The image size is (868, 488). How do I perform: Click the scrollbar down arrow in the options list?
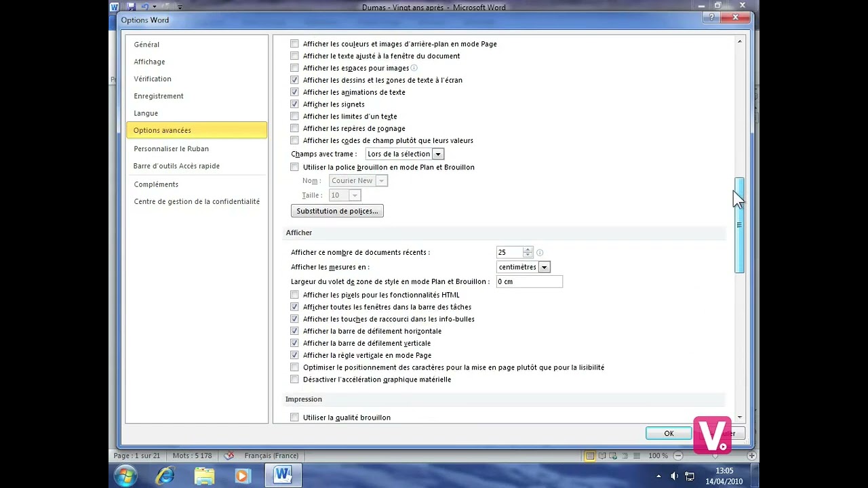point(739,418)
